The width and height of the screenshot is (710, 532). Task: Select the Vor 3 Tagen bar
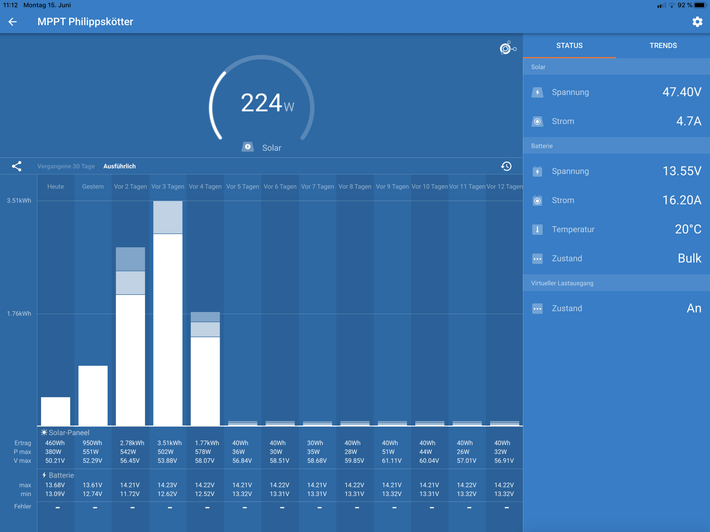point(168,313)
